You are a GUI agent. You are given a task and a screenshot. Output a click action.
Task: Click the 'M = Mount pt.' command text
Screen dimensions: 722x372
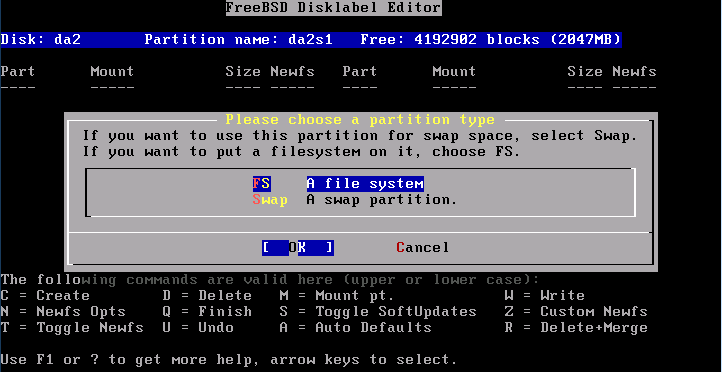tap(337, 296)
